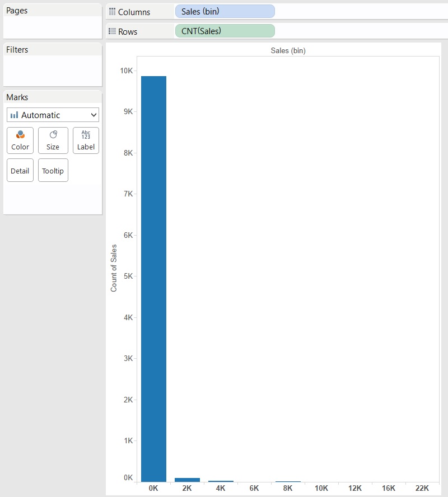Image resolution: width=448 pixels, height=497 pixels.
Task: Open the Tooltip marks editor
Action: [x=53, y=170]
